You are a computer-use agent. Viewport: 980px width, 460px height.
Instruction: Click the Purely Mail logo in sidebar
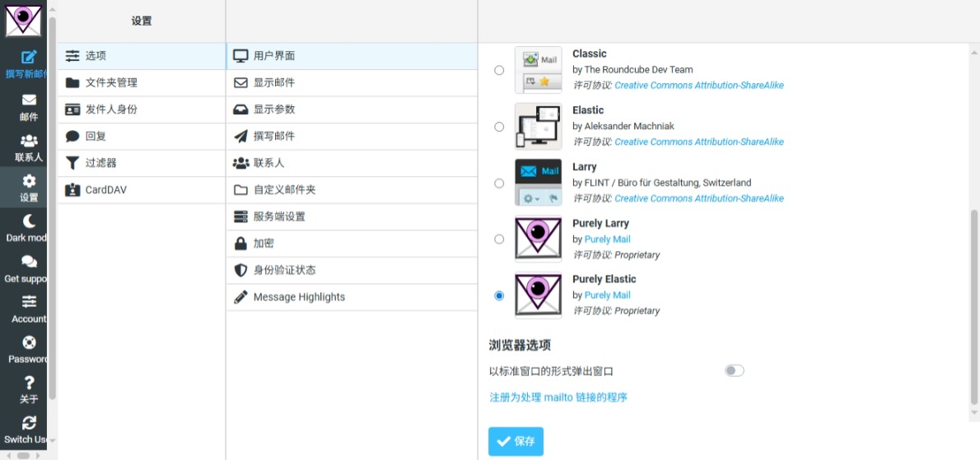click(x=23, y=21)
